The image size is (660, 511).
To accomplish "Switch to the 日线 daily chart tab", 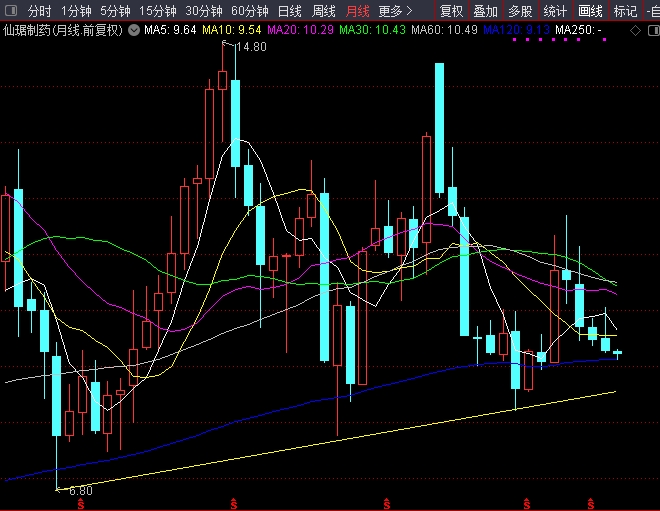I will tap(290, 11).
